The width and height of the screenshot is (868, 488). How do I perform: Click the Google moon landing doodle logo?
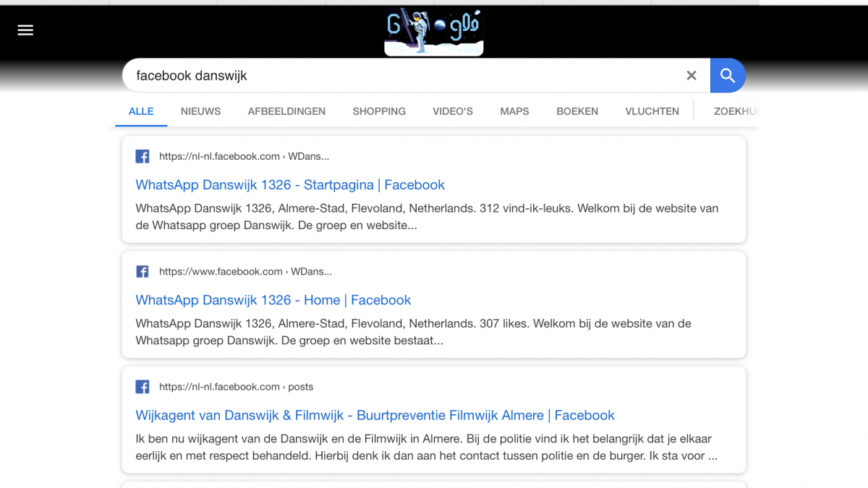click(434, 32)
